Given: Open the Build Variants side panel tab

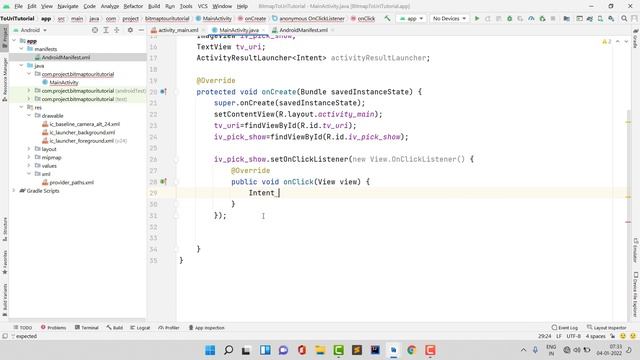Looking at the screenshot, I should pos(4,300).
